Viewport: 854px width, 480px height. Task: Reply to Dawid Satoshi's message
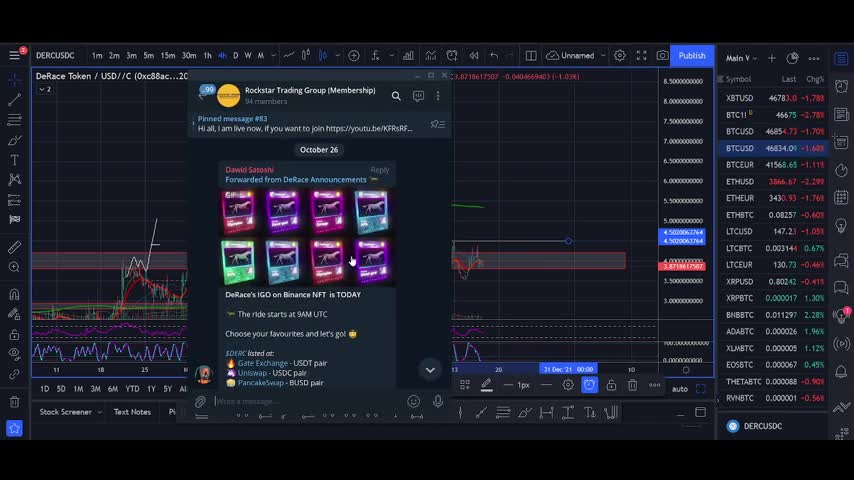click(380, 170)
